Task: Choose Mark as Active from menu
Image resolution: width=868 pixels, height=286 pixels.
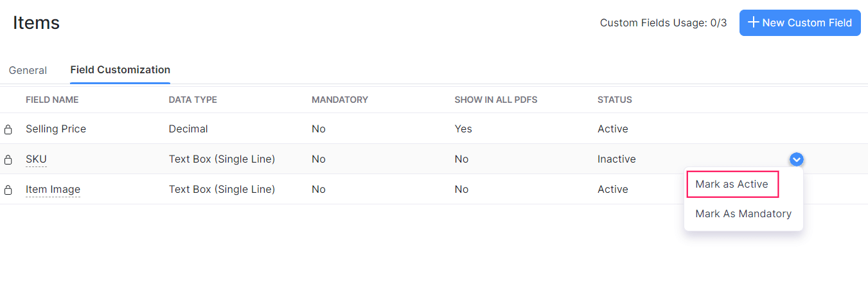Action: (x=732, y=184)
